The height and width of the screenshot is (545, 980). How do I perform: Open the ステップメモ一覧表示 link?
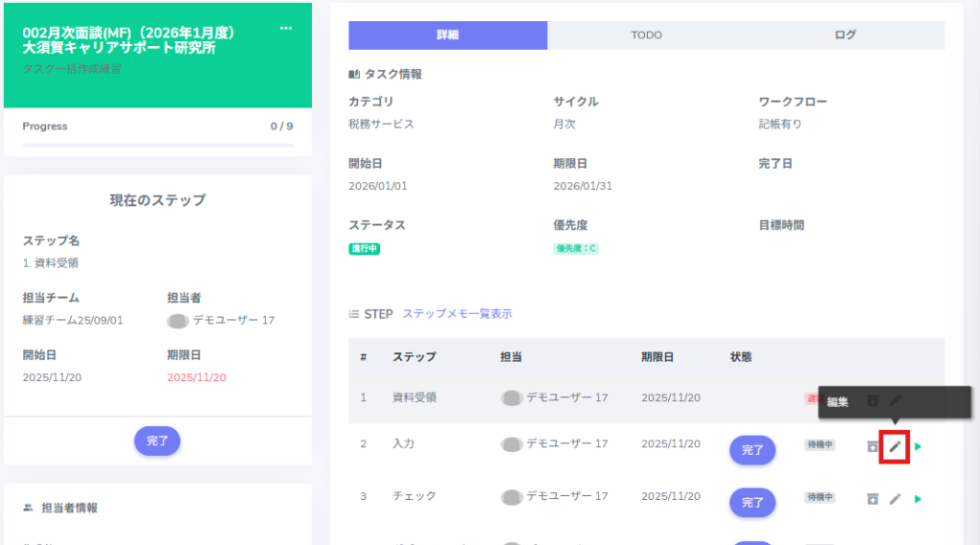click(x=457, y=314)
